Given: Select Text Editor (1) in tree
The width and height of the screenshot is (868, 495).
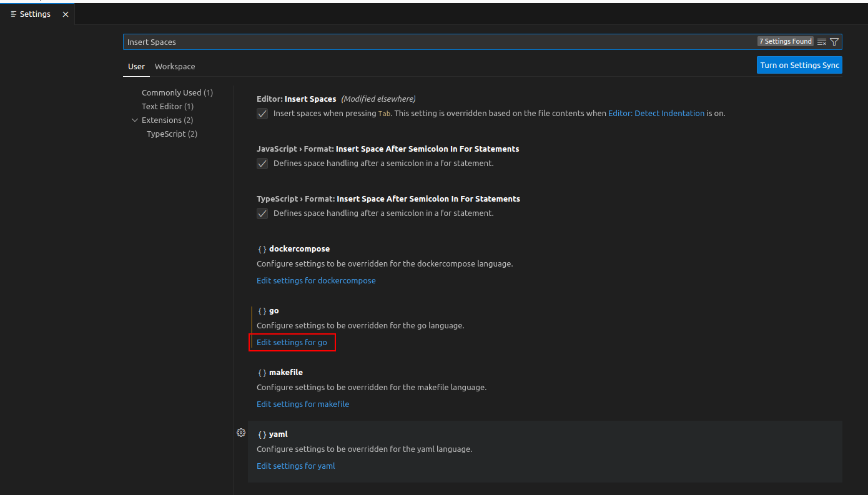Looking at the screenshot, I should tap(167, 106).
